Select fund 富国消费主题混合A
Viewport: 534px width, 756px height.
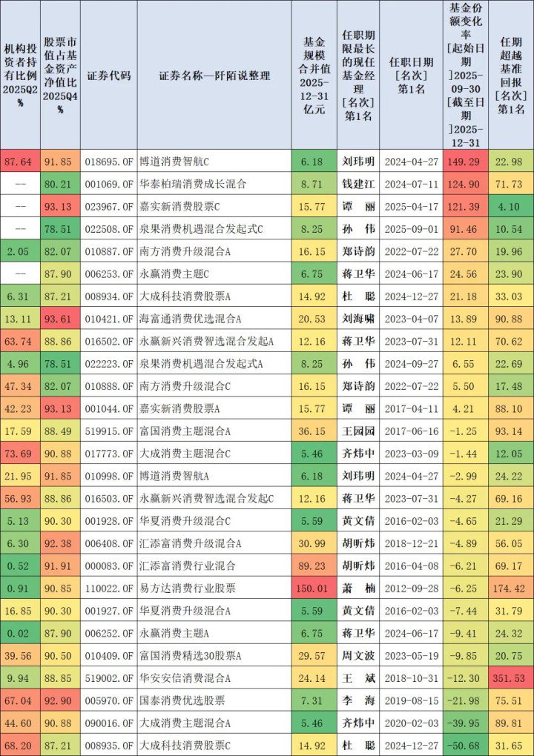click(x=185, y=431)
